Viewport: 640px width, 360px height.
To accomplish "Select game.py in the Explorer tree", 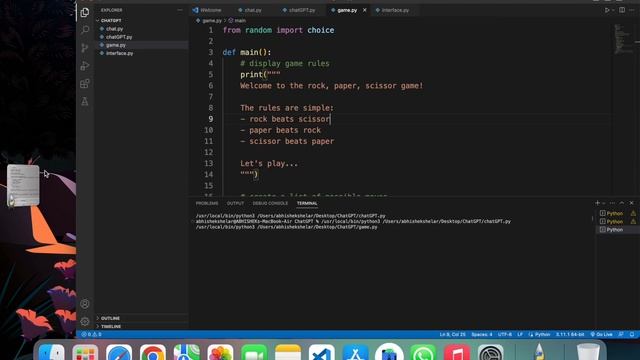I will (116, 45).
